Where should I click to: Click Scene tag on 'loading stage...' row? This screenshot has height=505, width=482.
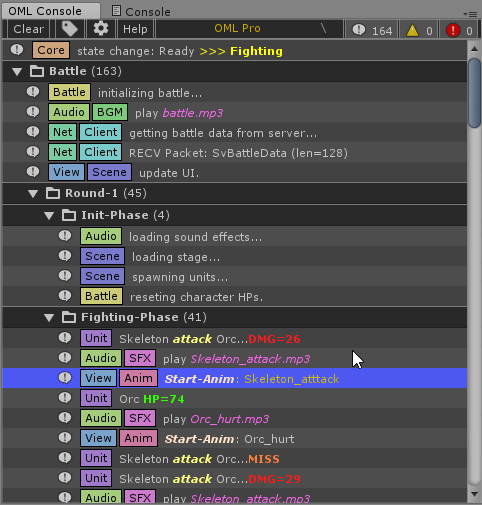point(102,256)
